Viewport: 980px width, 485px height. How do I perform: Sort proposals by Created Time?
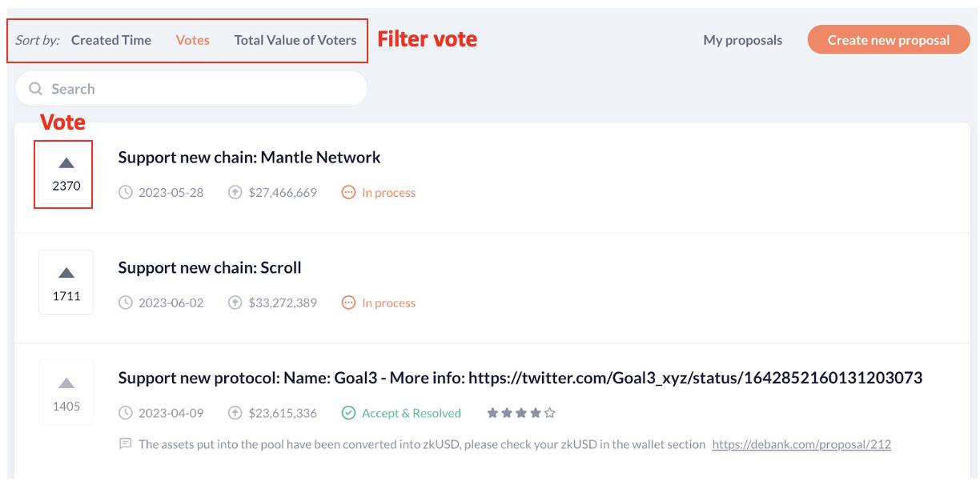point(111,40)
